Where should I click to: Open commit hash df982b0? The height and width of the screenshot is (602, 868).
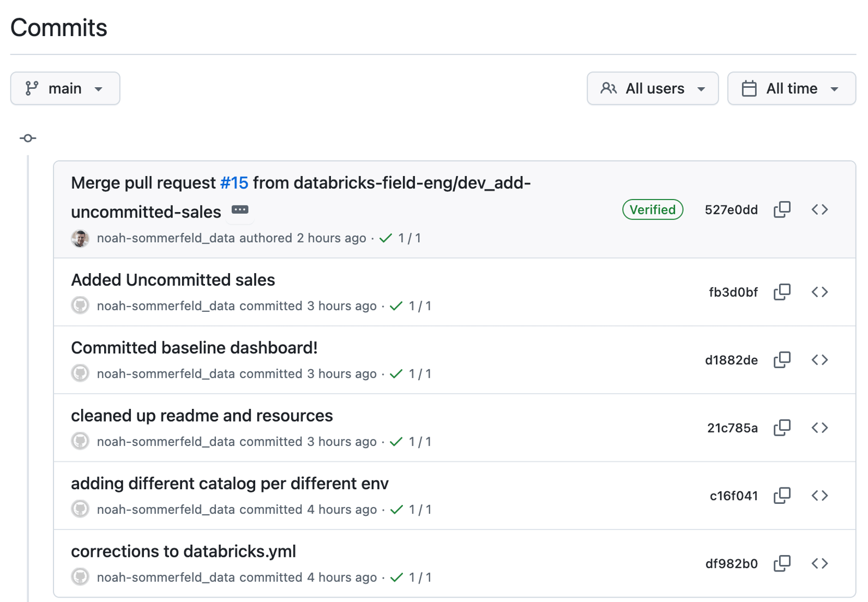731,564
